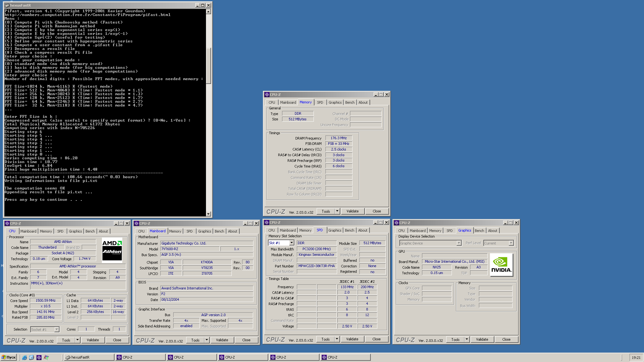Open Mainboard tab in the CPU-tab window
This screenshot has height=362, width=644.
click(x=28, y=231)
